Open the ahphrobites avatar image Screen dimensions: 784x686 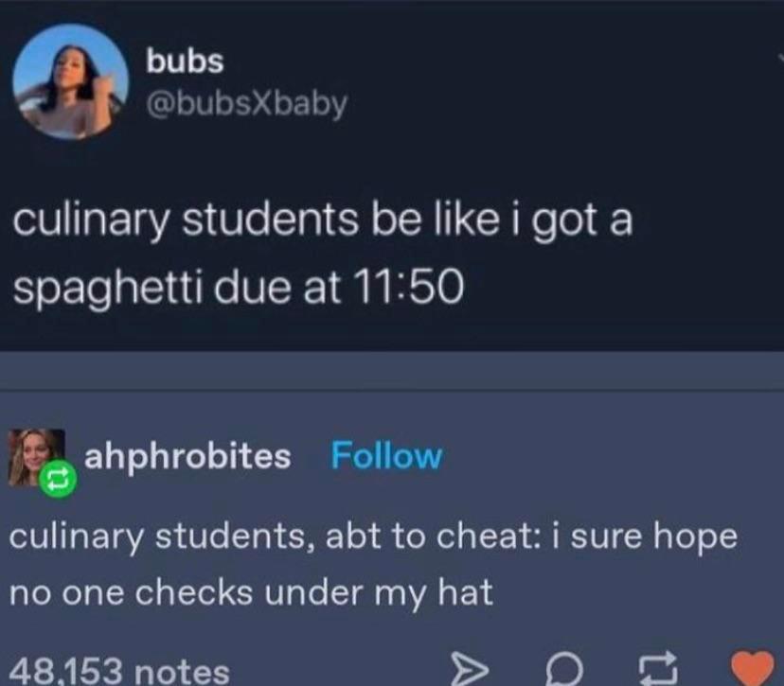36,457
